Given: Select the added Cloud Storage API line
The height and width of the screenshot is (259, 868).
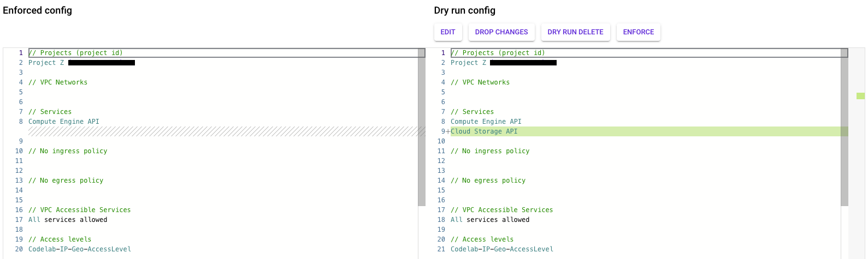Looking at the screenshot, I should 484,131.
